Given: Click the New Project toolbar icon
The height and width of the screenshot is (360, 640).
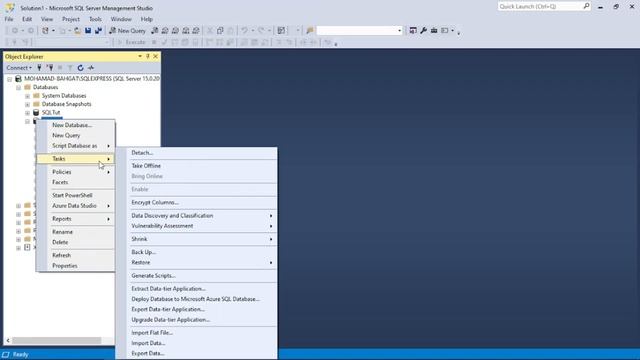Looking at the screenshot, I should pyautogui.click(x=45, y=31).
